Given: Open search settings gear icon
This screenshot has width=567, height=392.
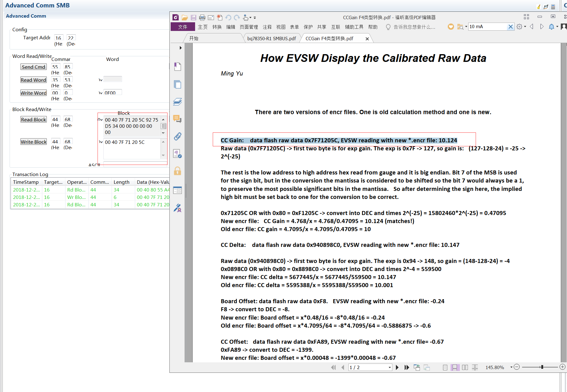Looking at the screenshot, I should (519, 27).
